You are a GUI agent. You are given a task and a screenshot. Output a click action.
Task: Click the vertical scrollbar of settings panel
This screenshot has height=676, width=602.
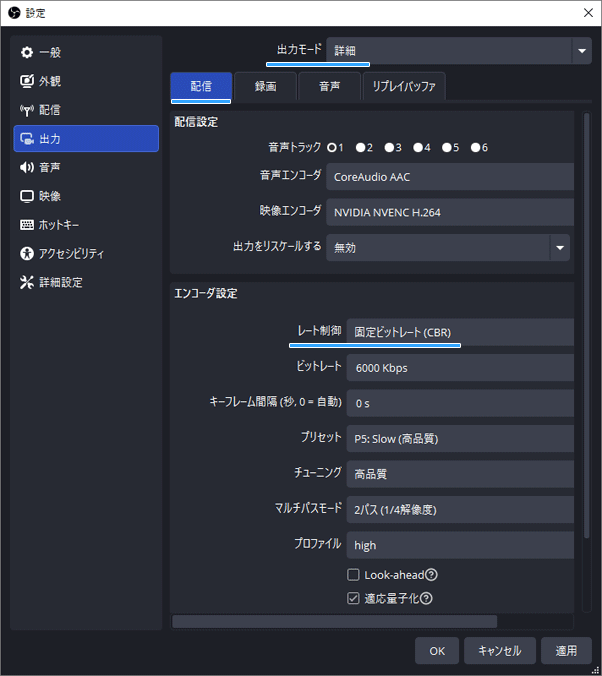(x=586, y=325)
